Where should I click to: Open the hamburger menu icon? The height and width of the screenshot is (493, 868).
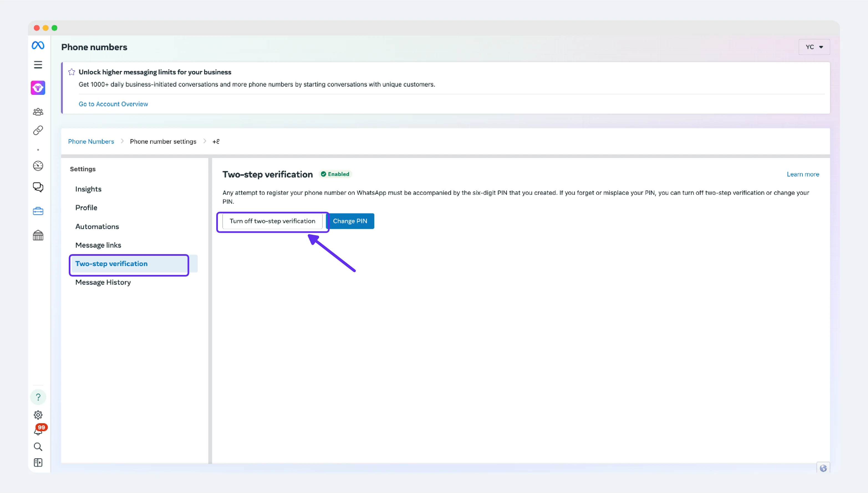pyautogui.click(x=38, y=65)
